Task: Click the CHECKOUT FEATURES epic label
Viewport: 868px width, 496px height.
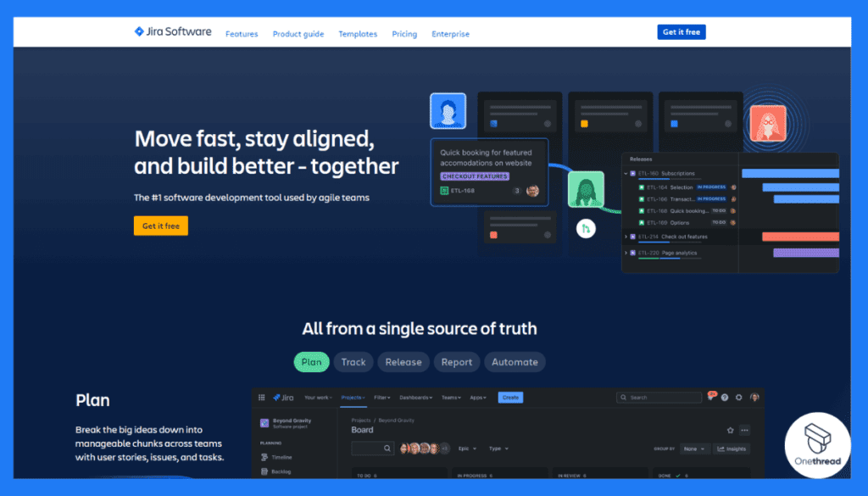Action: (475, 176)
